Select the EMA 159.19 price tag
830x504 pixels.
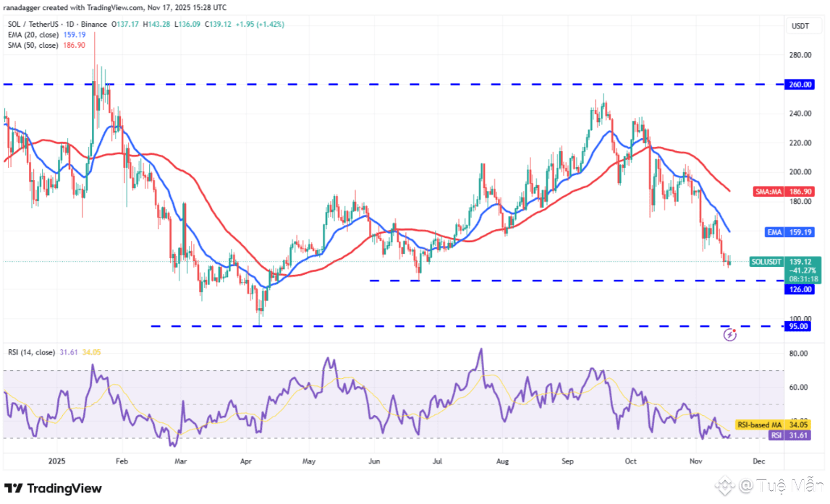789,232
